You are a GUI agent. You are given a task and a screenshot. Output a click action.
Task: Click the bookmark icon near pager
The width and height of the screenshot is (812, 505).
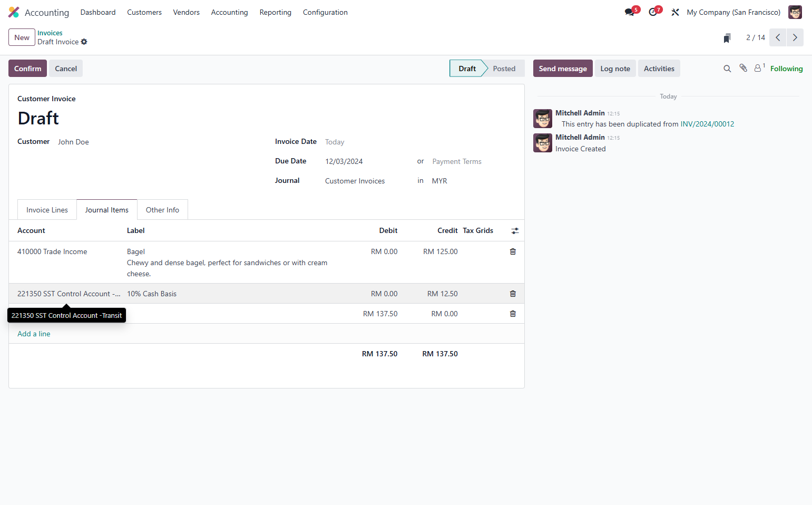point(727,38)
